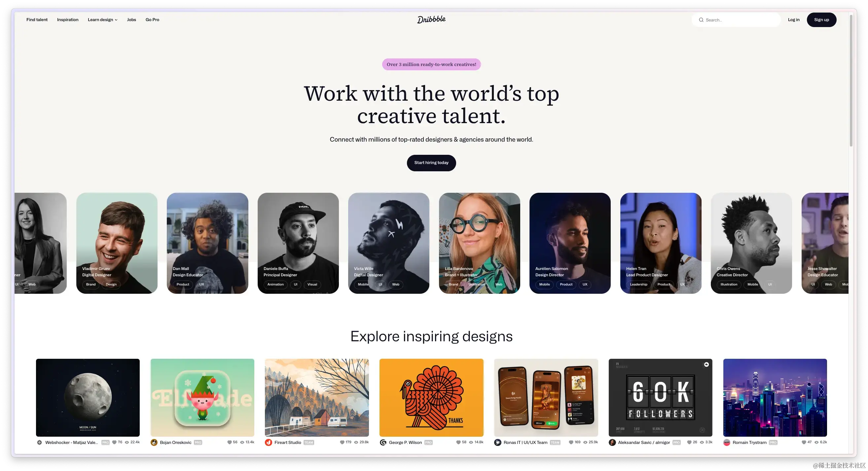Open the Inspiration menu item

[68, 19]
